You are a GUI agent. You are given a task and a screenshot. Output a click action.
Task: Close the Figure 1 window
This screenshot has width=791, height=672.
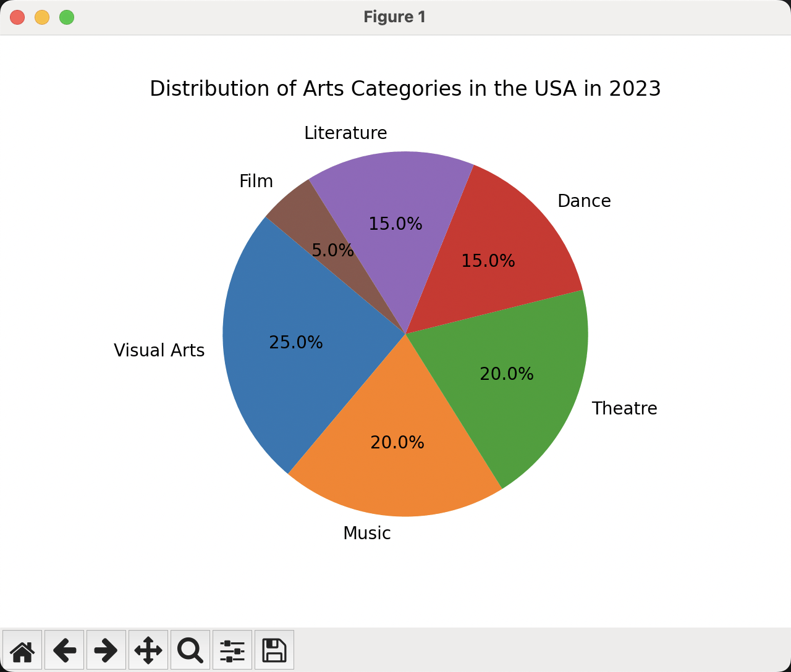(17, 17)
